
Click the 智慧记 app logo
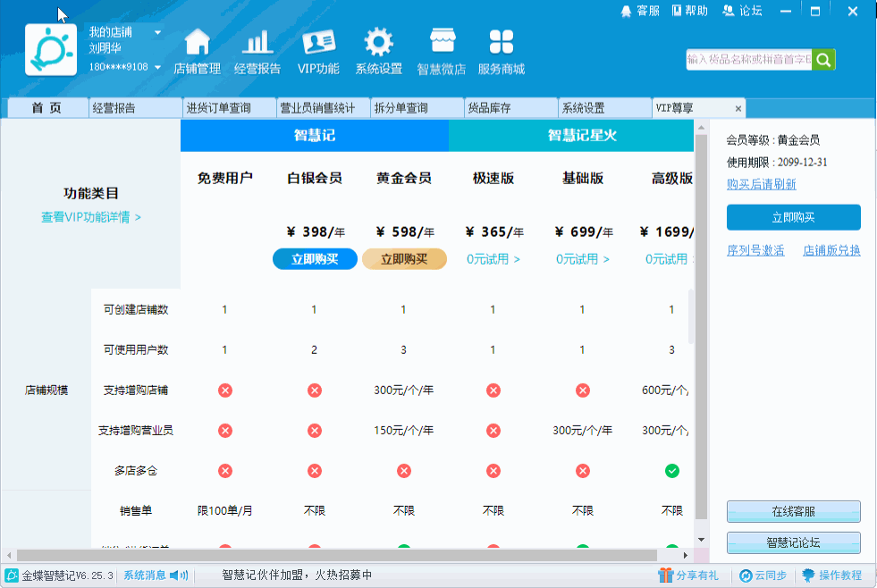[x=51, y=50]
